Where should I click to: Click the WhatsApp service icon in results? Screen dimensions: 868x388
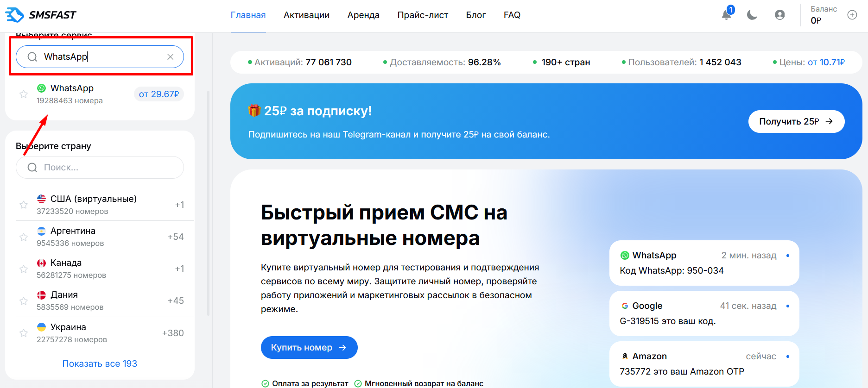pos(42,88)
